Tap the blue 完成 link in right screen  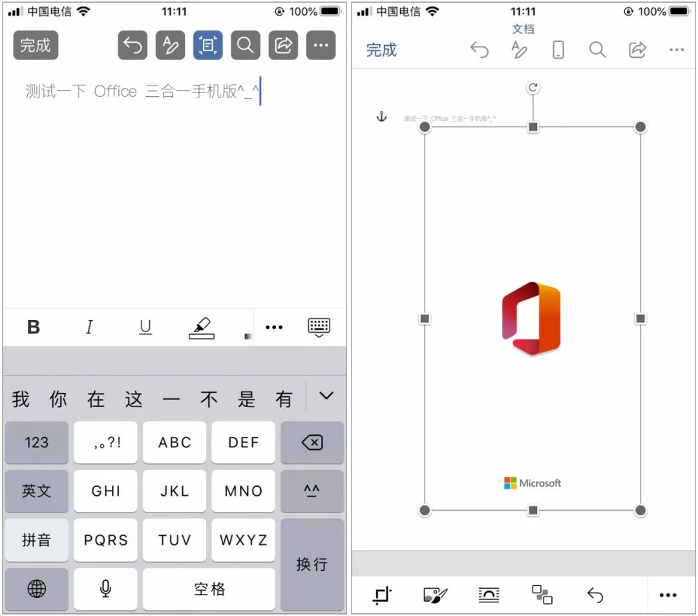(381, 50)
